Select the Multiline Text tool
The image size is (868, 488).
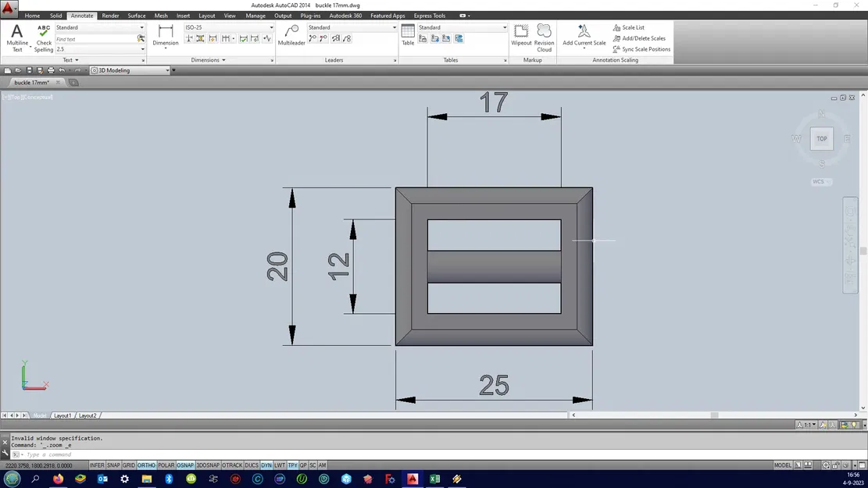[x=16, y=38]
